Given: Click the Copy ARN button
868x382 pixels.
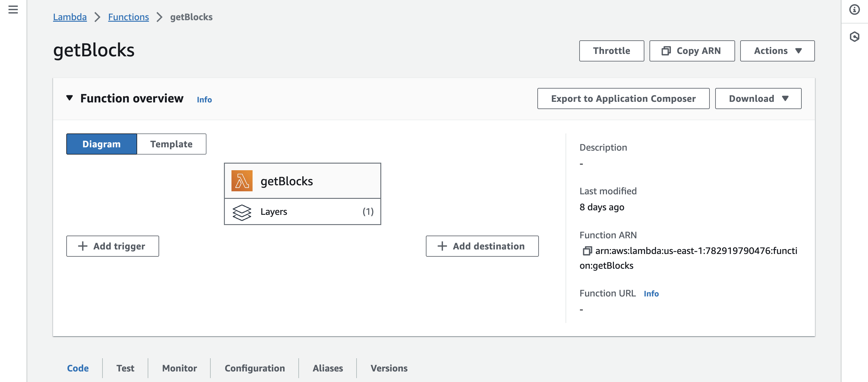Looking at the screenshot, I should [692, 51].
